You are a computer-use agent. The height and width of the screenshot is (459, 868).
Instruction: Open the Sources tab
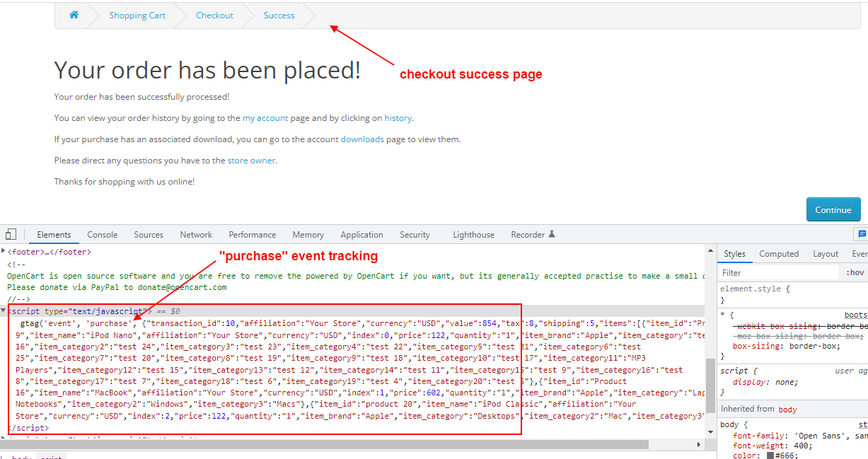[x=149, y=235]
